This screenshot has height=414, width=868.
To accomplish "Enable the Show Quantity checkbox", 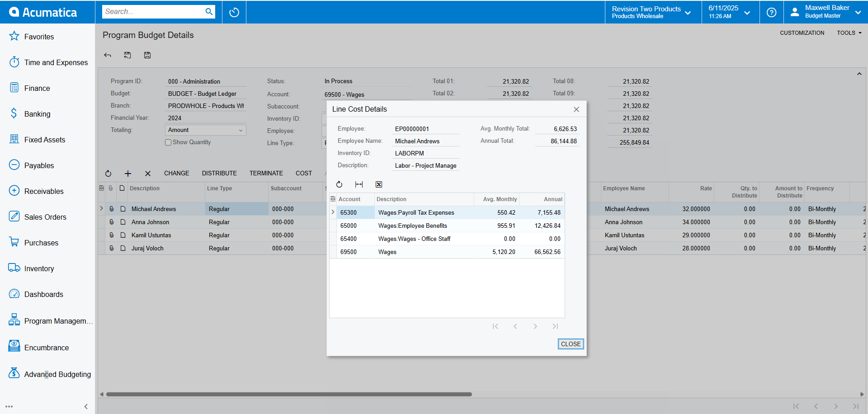I will pos(168,142).
